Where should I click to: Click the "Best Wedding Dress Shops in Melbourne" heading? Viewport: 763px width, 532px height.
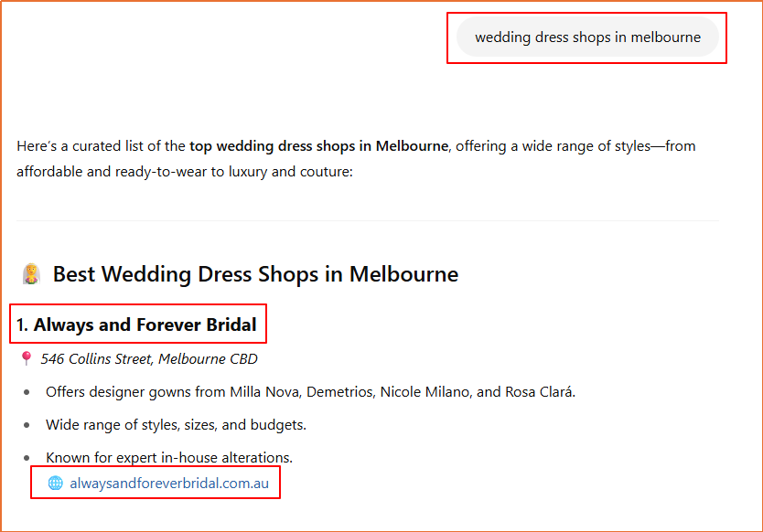[x=255, y=274]
